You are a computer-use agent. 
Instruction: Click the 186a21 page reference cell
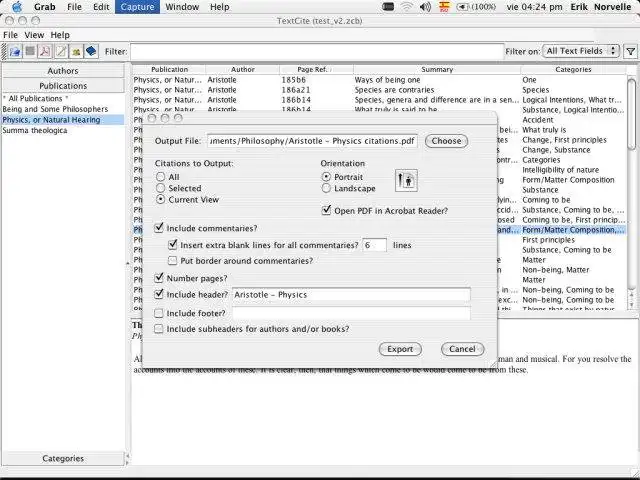point(316,90)
